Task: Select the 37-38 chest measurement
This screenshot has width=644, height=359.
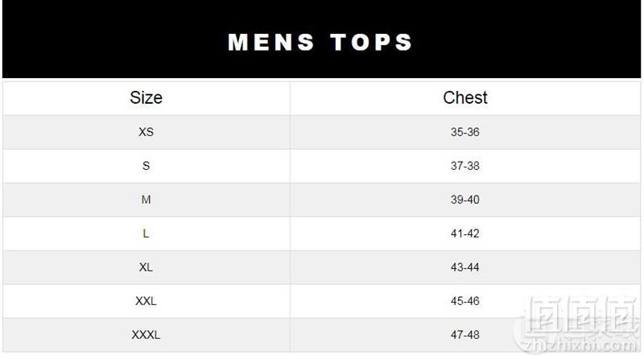Action: click(x=465, y=166)
